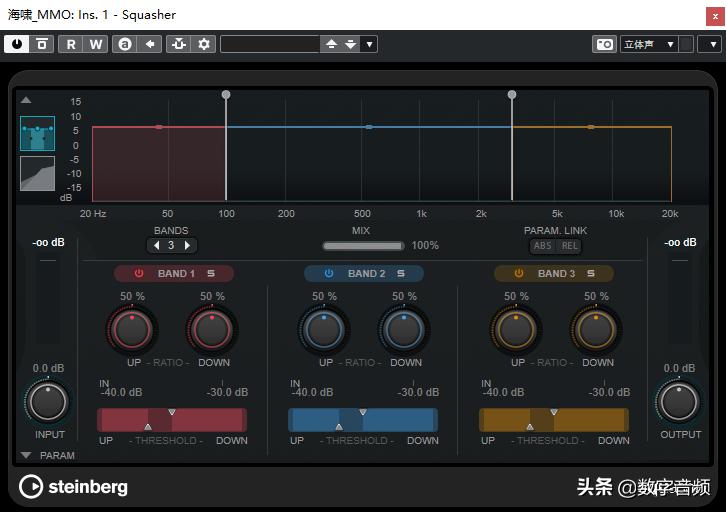Solo Band 2 with S button
726x512 pixels.
click(x=401, y=274)
